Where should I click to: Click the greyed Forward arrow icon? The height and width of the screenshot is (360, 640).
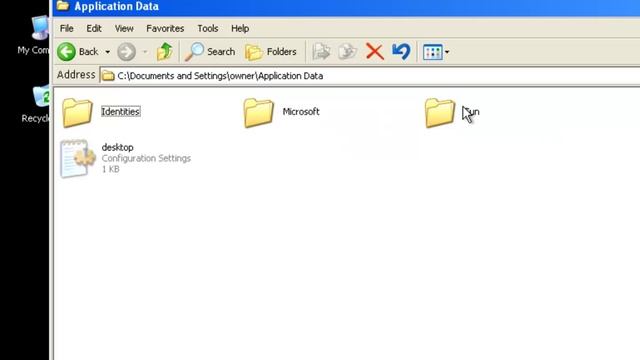point(126,52)
